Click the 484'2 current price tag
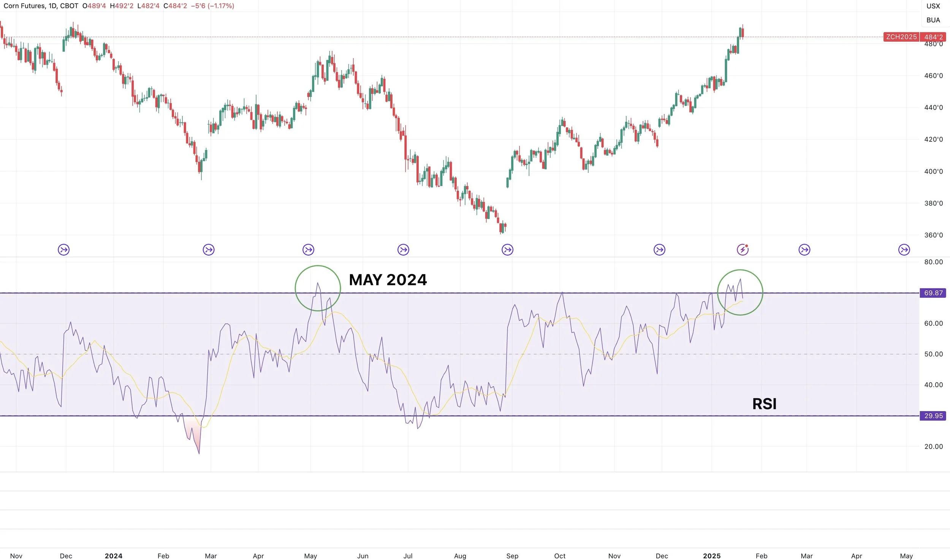The image size is (950, 560). click(x=933, y=37)
